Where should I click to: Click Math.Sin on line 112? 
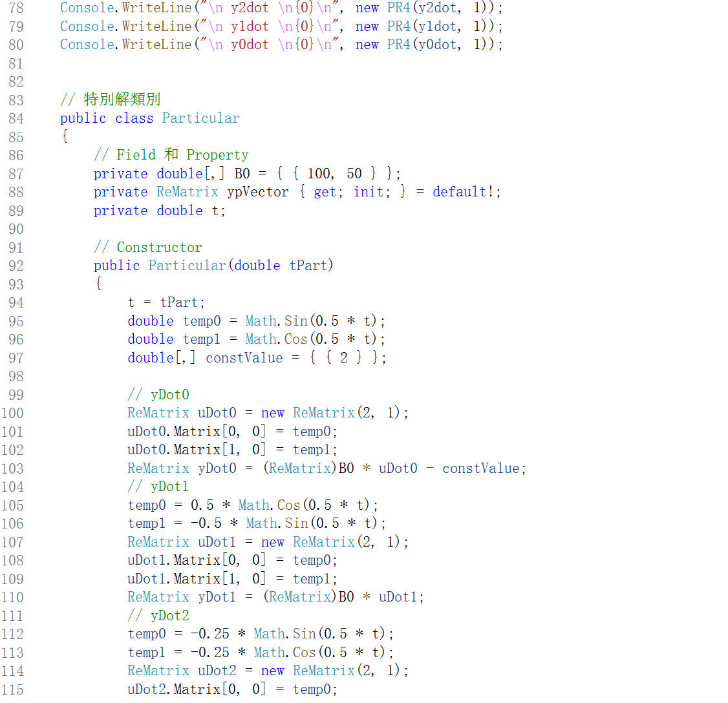pyautogui.click(x=284, y=633)
